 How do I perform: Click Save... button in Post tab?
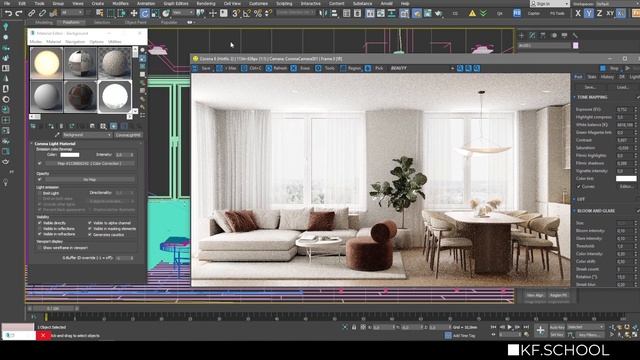590,87
